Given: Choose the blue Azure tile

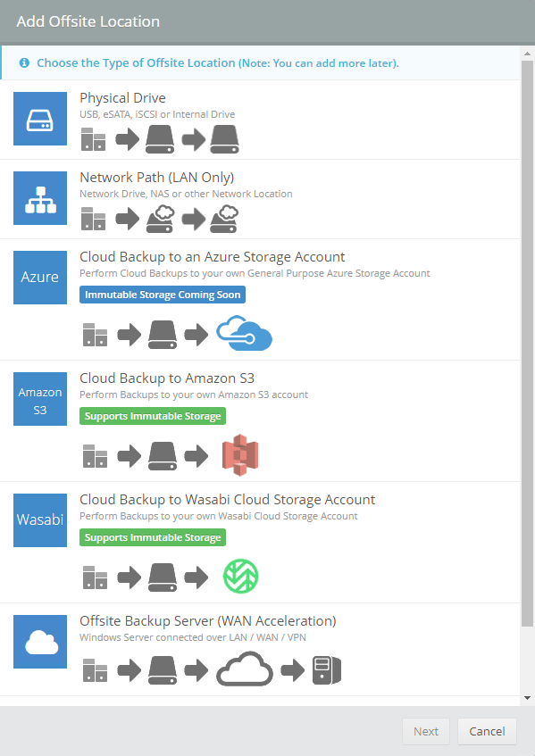Looking at the screenshot, I should tap(40, 278).
